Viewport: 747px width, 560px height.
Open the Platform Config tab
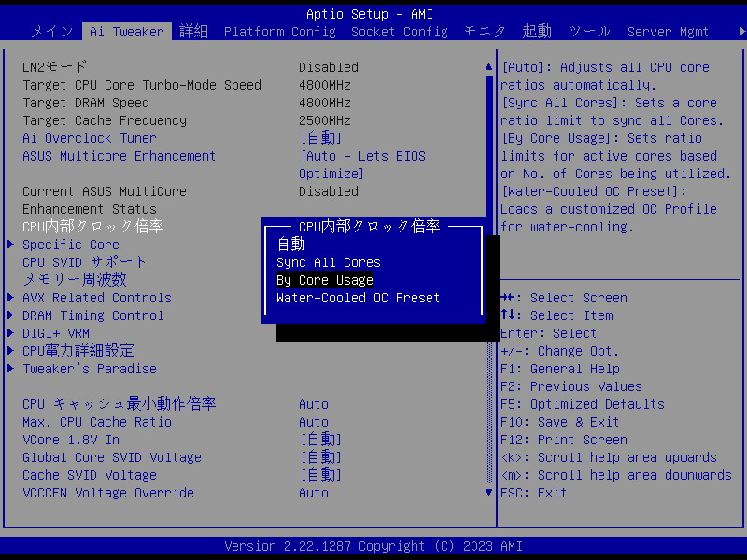(279, 32)
